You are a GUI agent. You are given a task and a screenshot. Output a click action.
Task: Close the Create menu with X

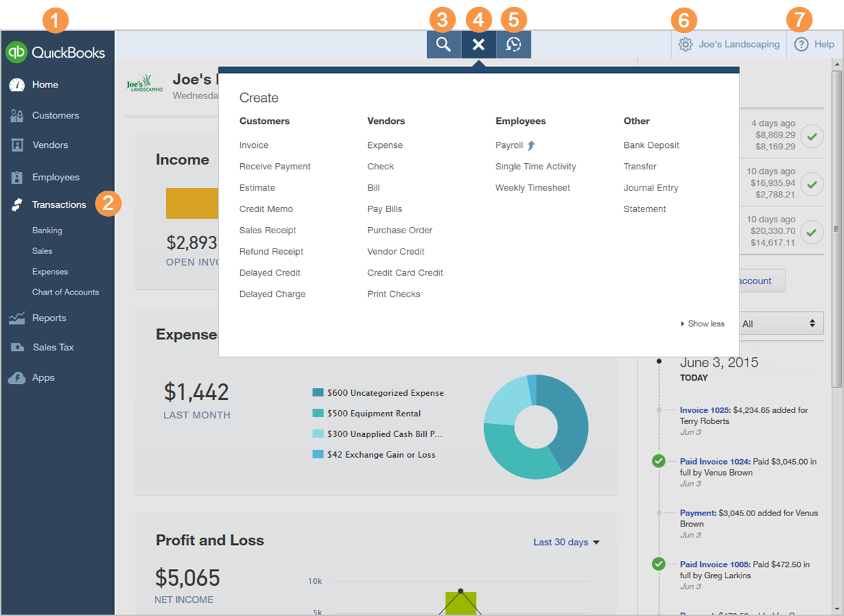pos(478,45)
